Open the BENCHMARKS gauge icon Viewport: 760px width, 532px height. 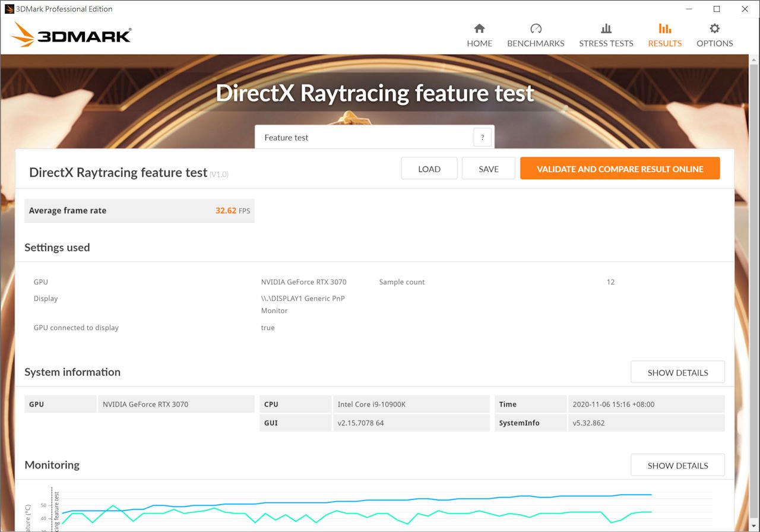pyautogui.click(x=536, y=28)
